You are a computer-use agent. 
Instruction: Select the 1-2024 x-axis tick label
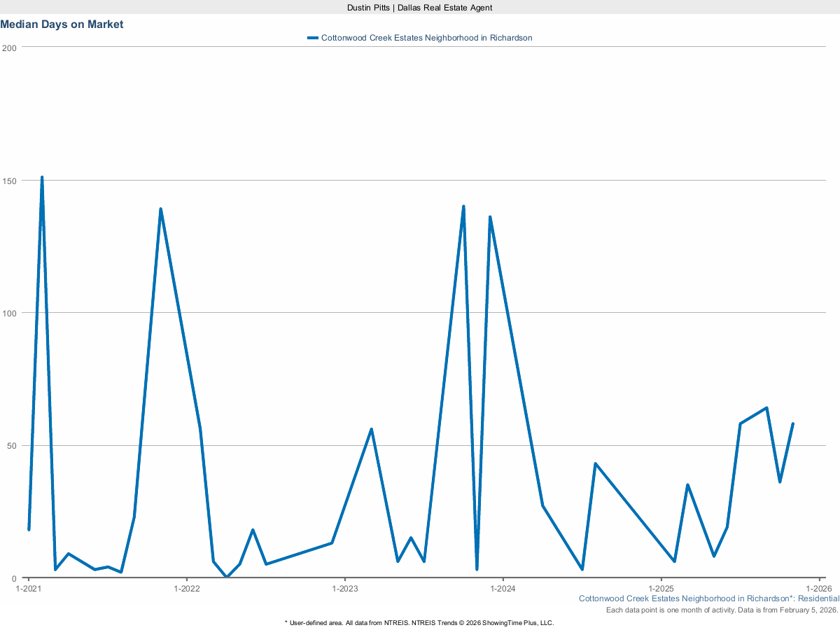(503, 589)
